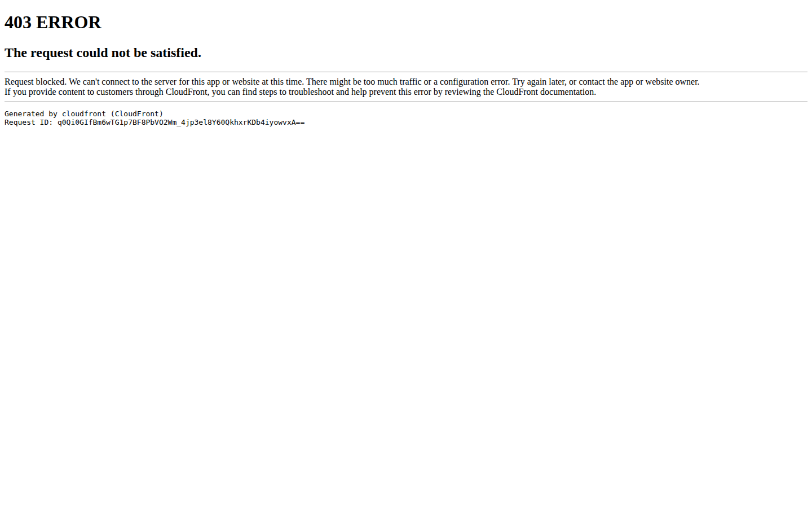Click the 'Try again later' phrase
This screenshot has height=508, width=812.
pyautogui.click(x=539, y=82)
